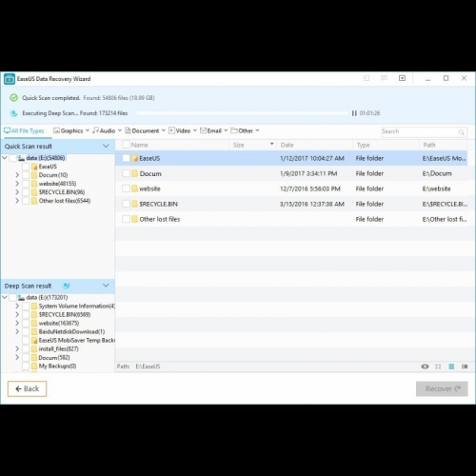Open the Other filter
Screen dimensions: 476x476
pos(245,130)
